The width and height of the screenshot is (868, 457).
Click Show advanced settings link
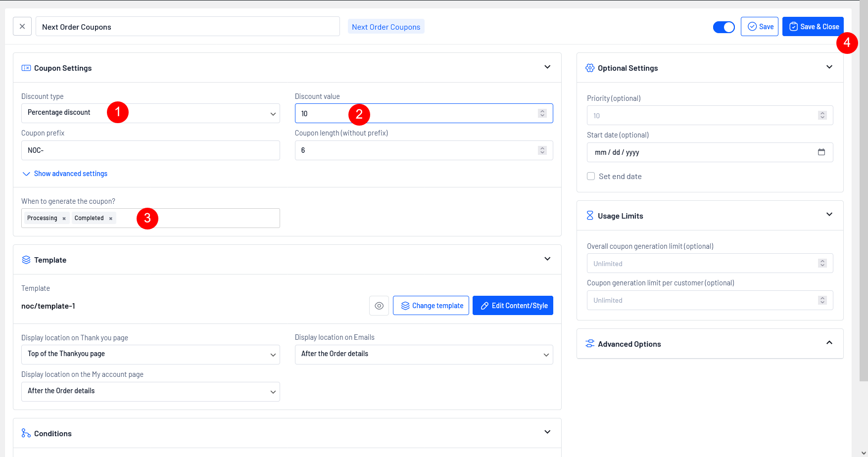70,174
